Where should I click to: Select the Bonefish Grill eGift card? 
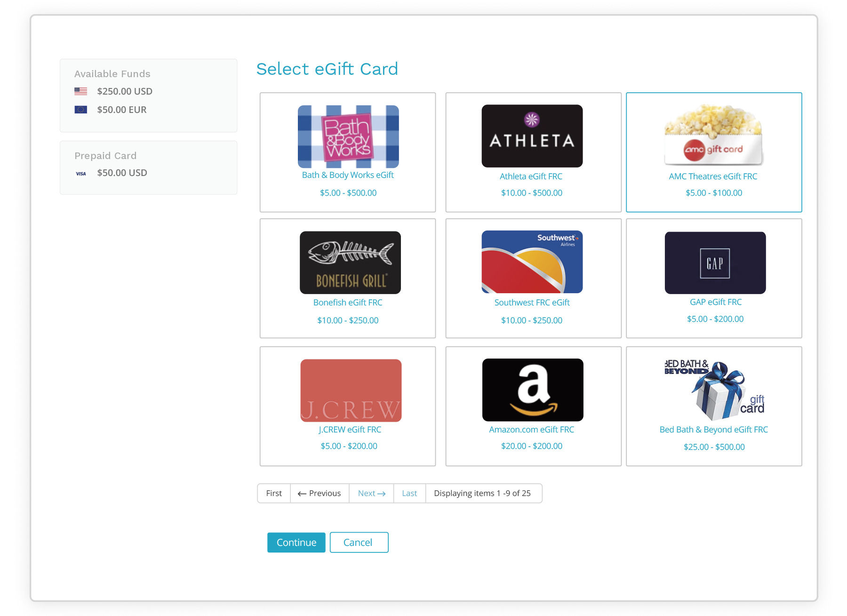(350, 263)
